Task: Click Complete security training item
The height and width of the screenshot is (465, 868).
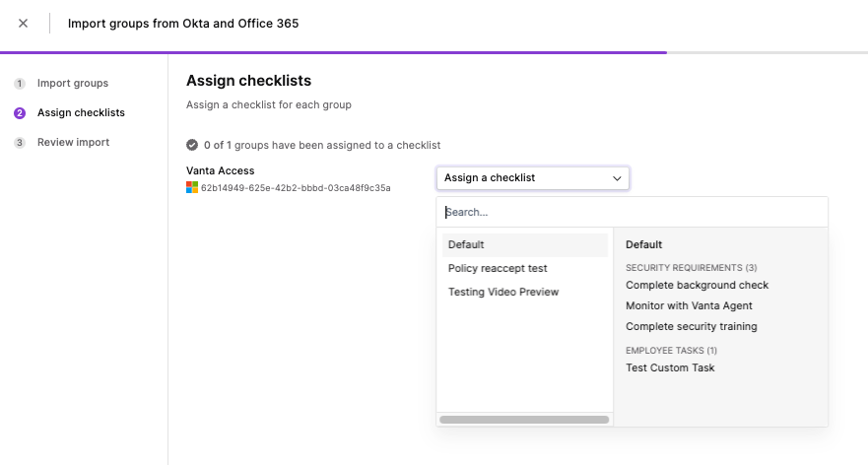Action: 692,327
